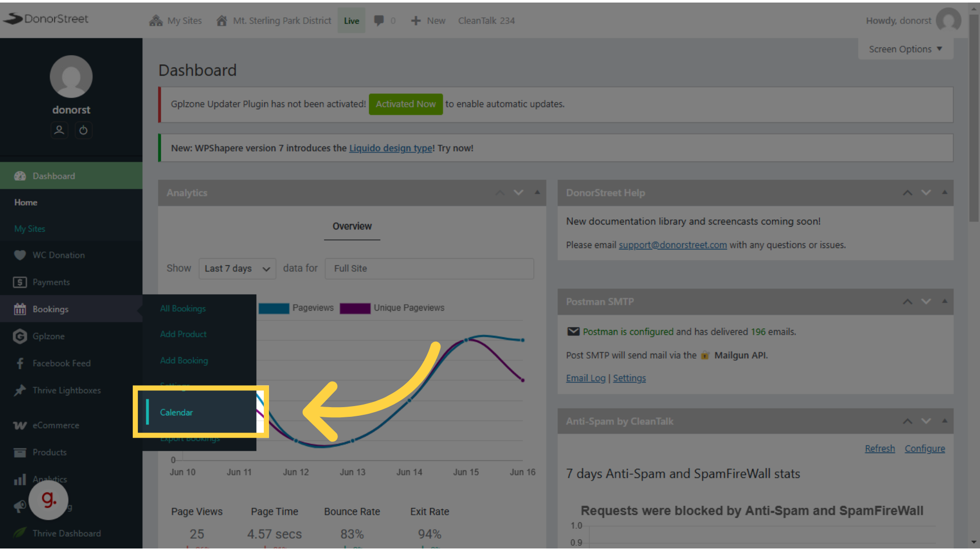Screen dimensions: 980x551
Task: Move DonorStreet Help widget up
Action: pos(908,193)
